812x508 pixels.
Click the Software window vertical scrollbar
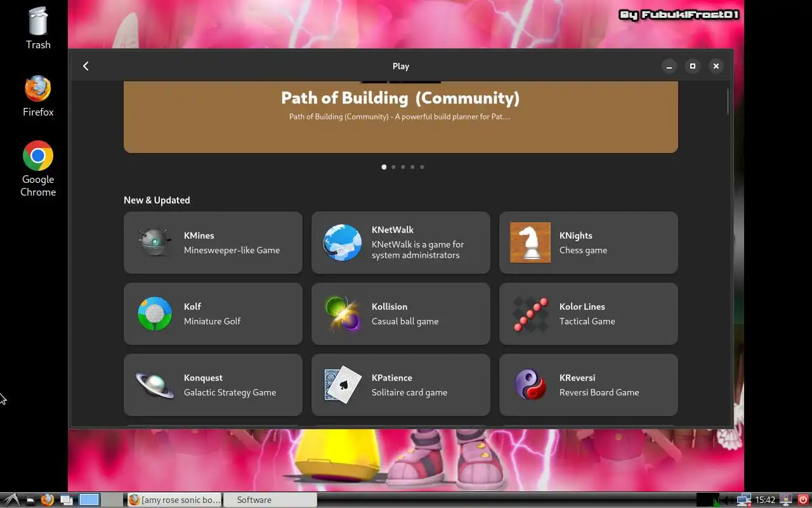tap(728, 102)
